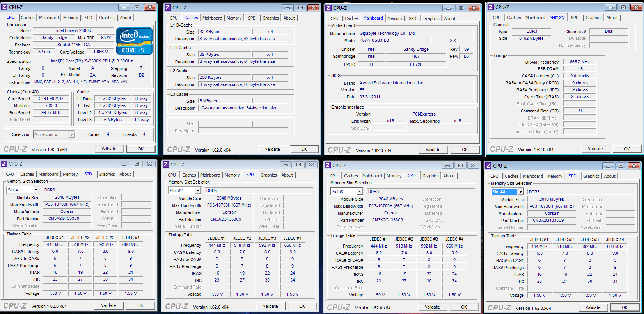Click Validate in the Mainboard window

click(433, 150)
